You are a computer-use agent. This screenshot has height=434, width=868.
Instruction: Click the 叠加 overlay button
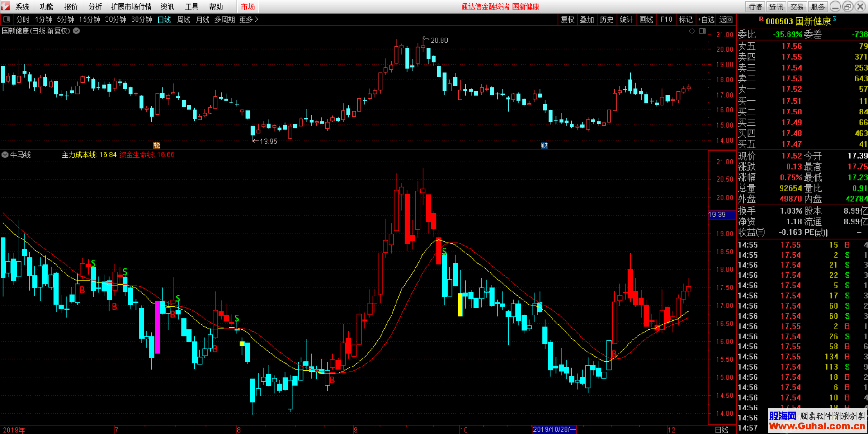pyautogui.click(x=587, y=19)
